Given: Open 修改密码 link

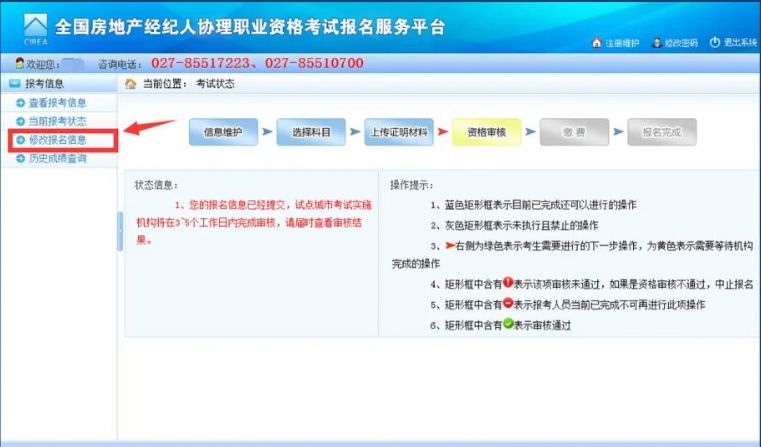Looking at the screenshot, I should click(681, 43).
